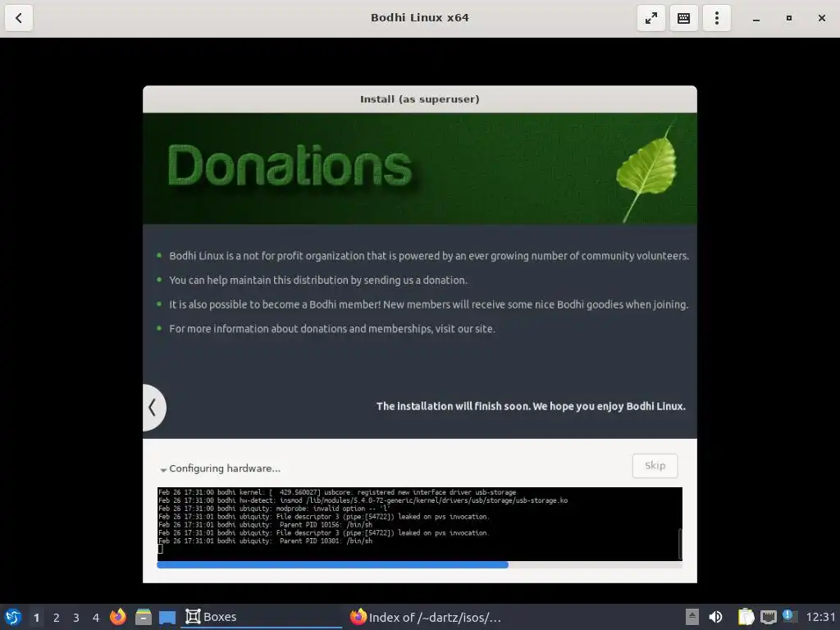Close the Bodhi Linux x64 window
This screenshot has height=630, width=840.
pos(822,18)
